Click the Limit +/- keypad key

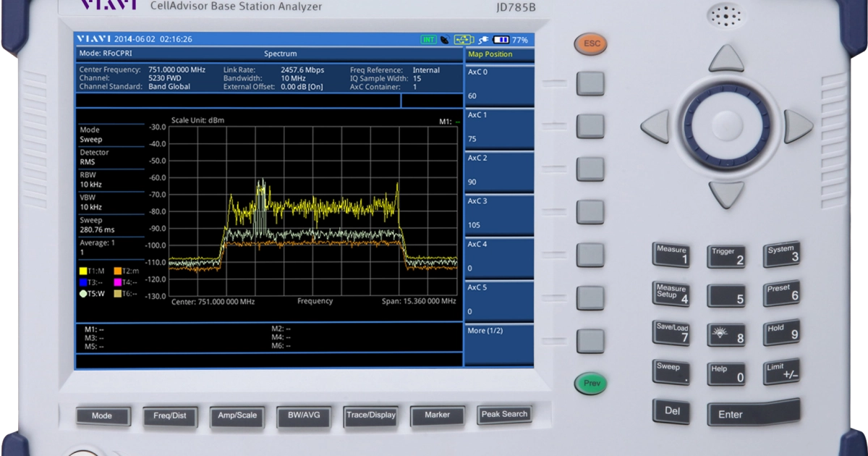point(782,371)
